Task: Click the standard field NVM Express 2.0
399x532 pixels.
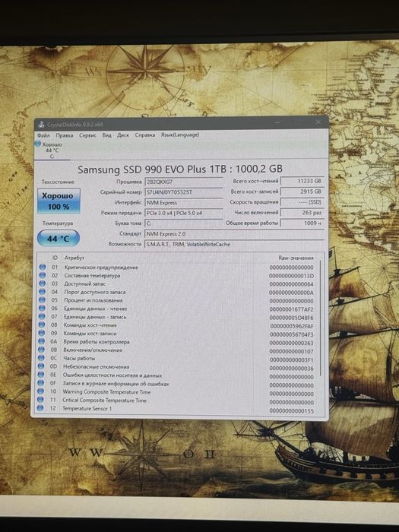Action: pyautogui.click(x=234, y=234)
